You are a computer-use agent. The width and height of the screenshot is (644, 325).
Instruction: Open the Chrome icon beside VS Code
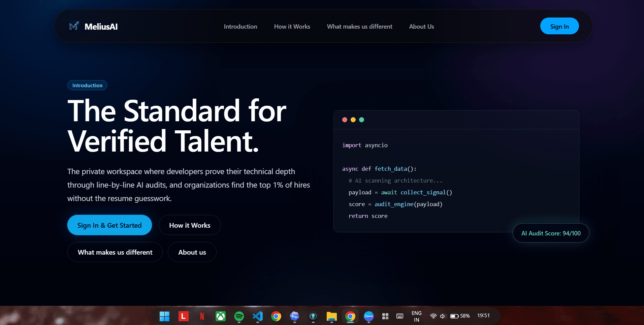[x=276, y=316]
